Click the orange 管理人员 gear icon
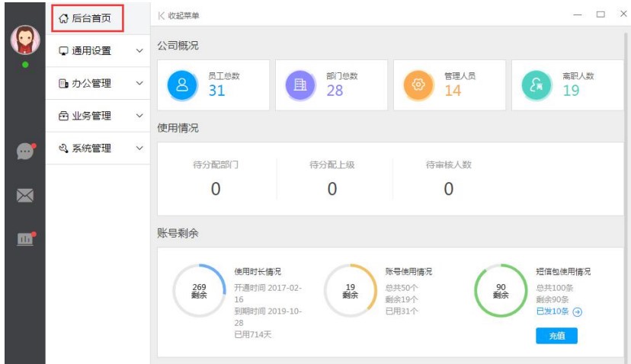Screen dimensions: 631x364 click(x=418, y=85)
